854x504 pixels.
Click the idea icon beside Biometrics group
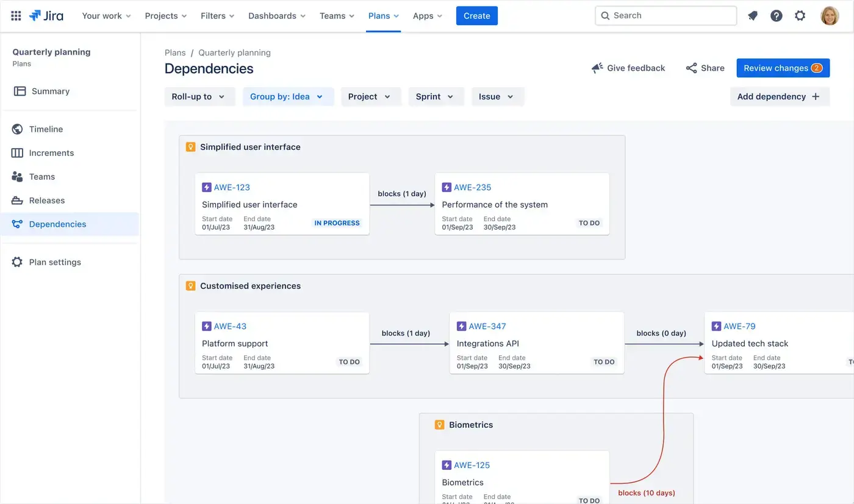439,425
